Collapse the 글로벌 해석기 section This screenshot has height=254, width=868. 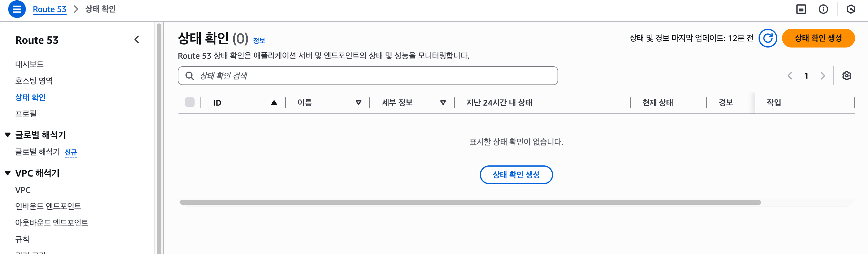coord(8,135)
